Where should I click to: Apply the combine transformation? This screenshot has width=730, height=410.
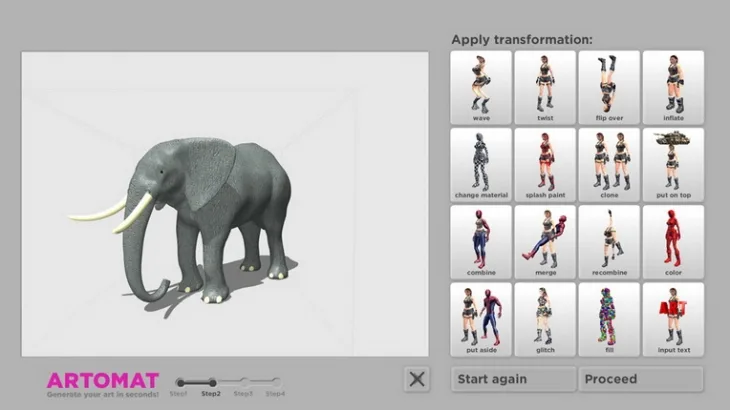(x=481, y=242)
